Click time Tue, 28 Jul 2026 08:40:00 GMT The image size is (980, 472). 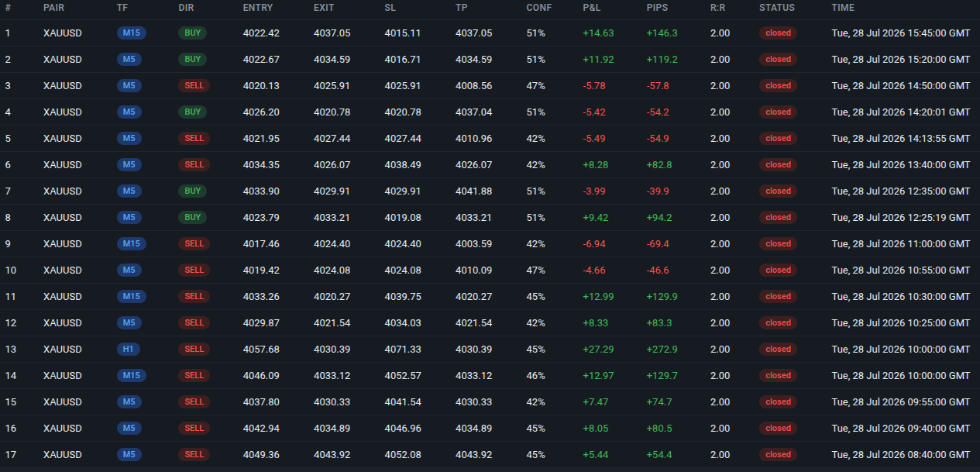[900, 455]
